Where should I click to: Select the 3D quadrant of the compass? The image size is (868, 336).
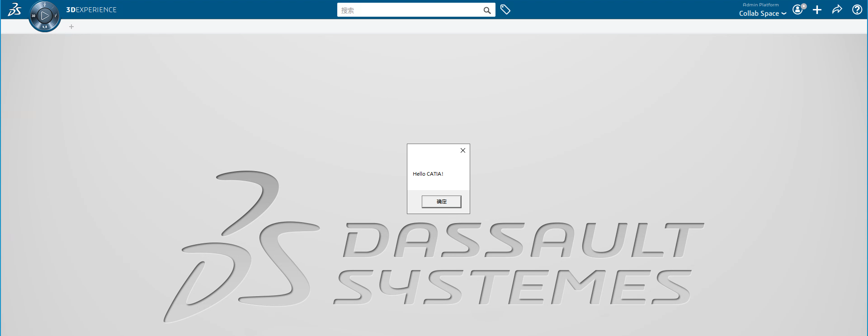33,16
